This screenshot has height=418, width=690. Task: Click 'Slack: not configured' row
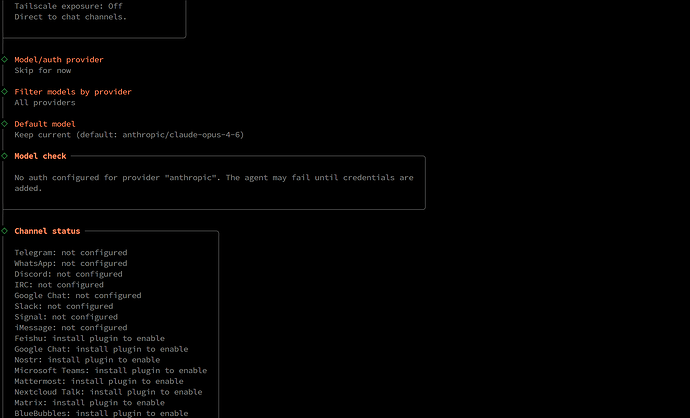pyautogui.click(x=64, y=306)
